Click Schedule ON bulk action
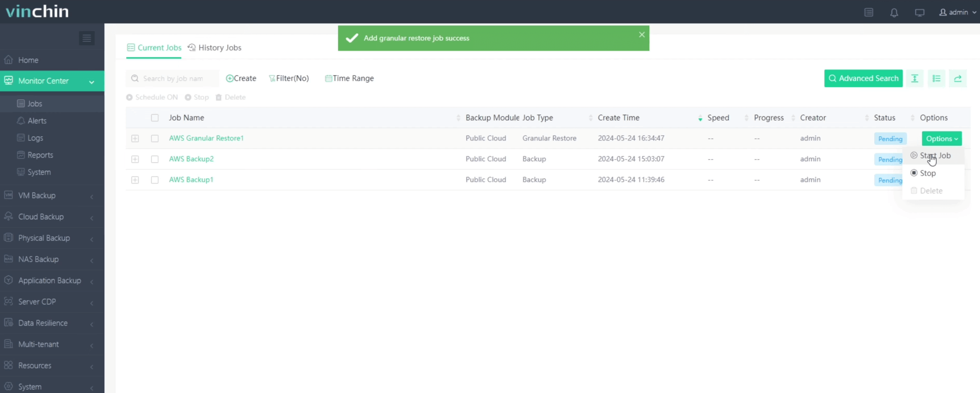Image resolution: width=980 pixels, height=393 pixels. (152, 97)
